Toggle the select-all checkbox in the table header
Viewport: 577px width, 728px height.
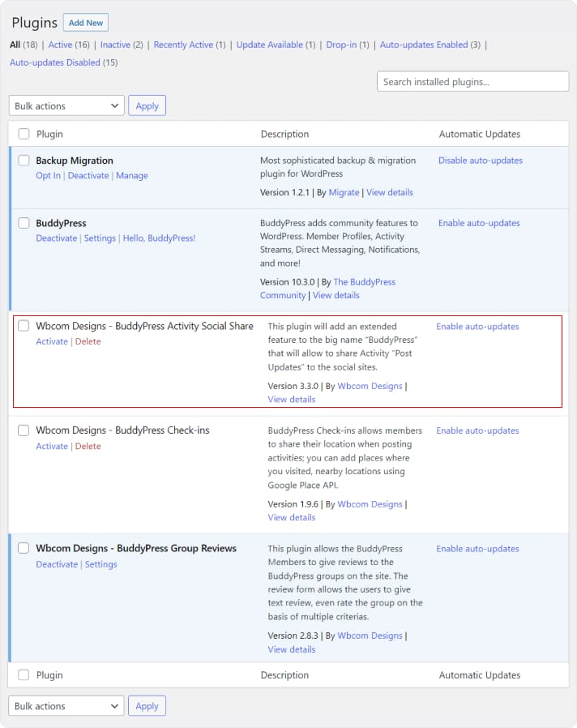tap(24, 134)
